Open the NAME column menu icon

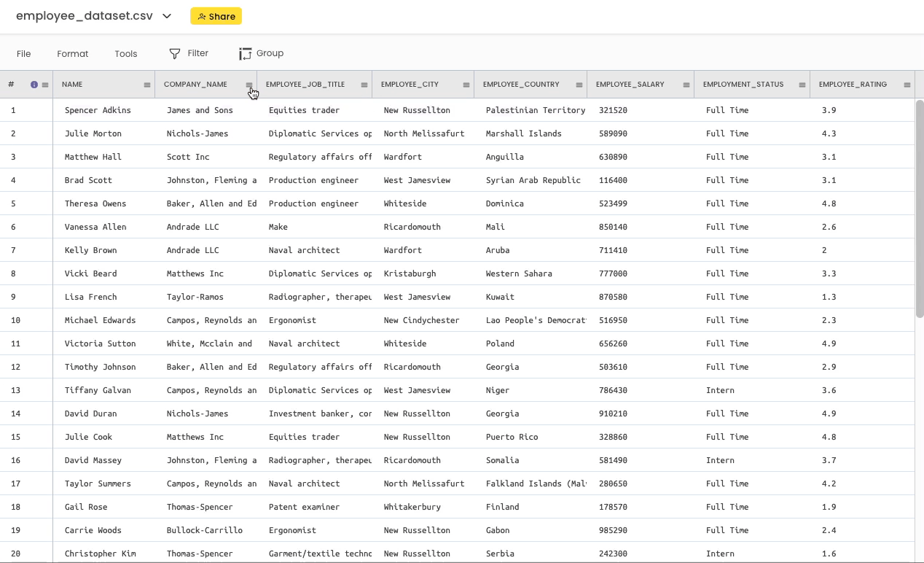coord(147,85)
